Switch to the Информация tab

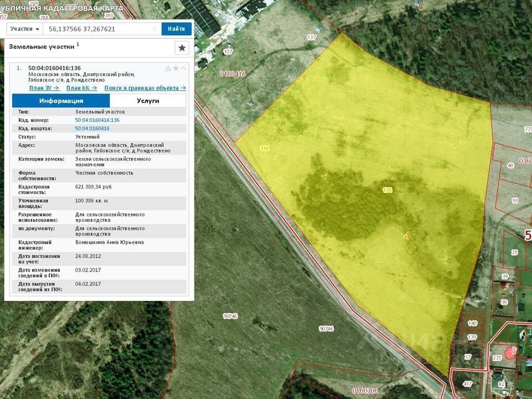tap(61, 101)
